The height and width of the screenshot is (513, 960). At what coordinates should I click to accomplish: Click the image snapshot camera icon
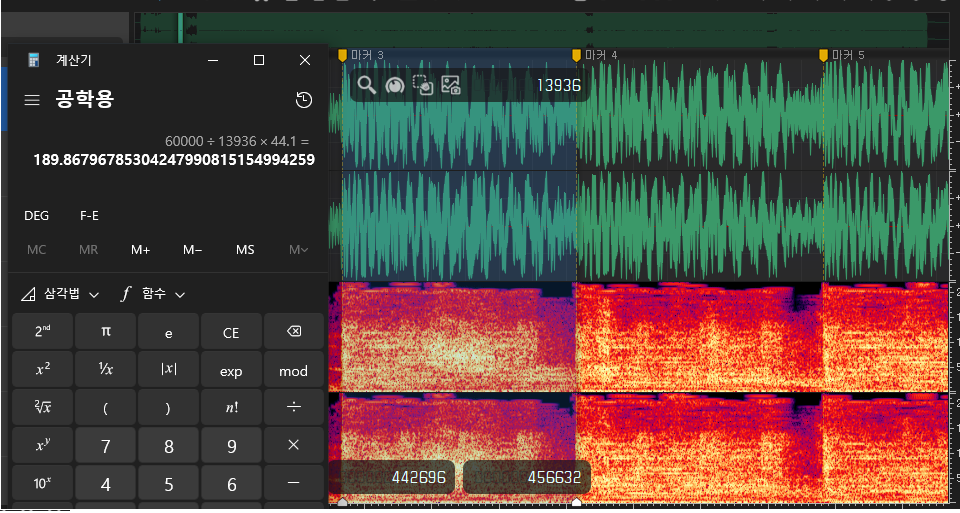[451, 85]
